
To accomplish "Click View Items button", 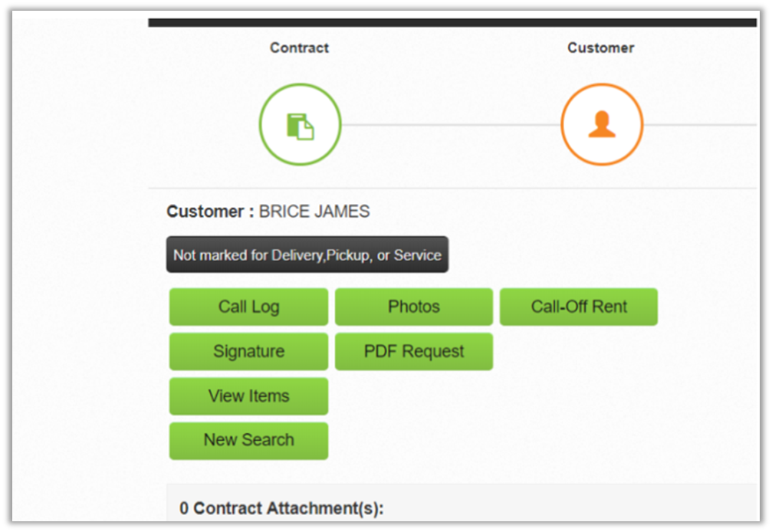I will (248, 396).
